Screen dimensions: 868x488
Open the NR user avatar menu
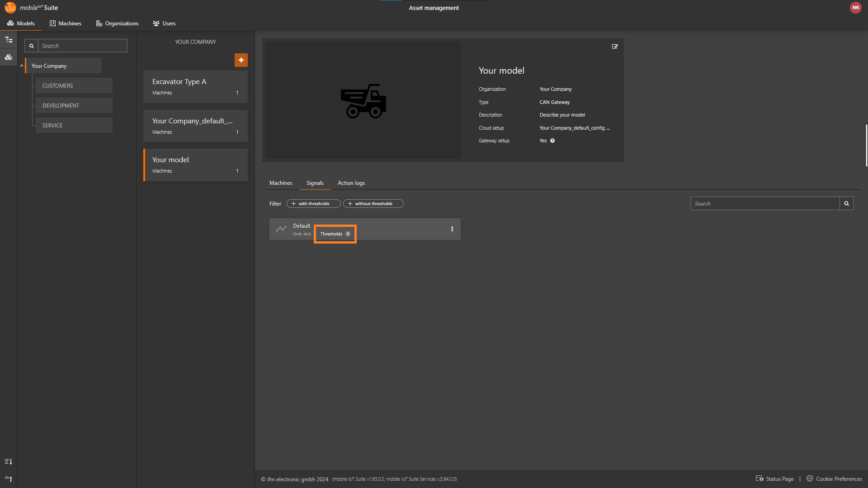click(855, 8)
